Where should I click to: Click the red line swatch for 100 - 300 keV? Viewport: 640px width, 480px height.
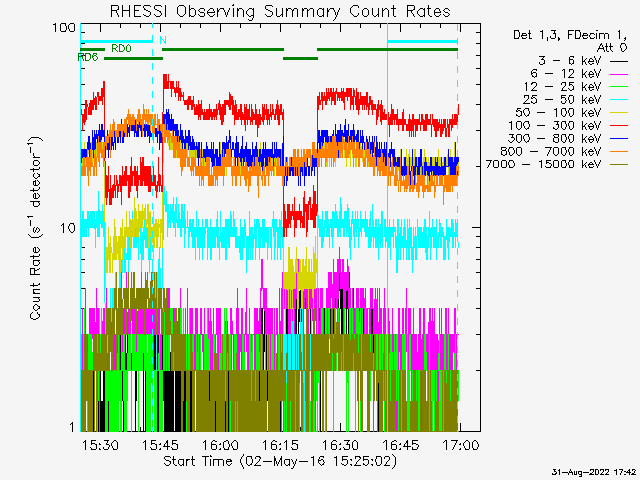[619, 126]
